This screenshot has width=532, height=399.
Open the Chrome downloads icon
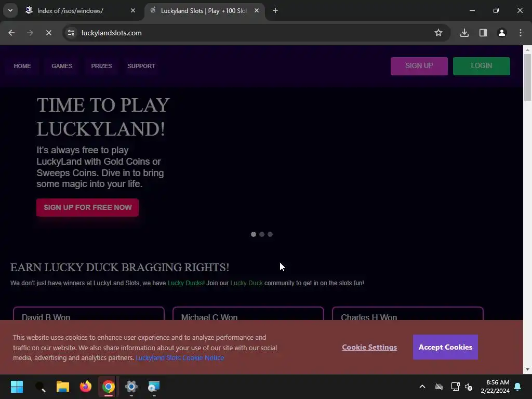(464, 33)
